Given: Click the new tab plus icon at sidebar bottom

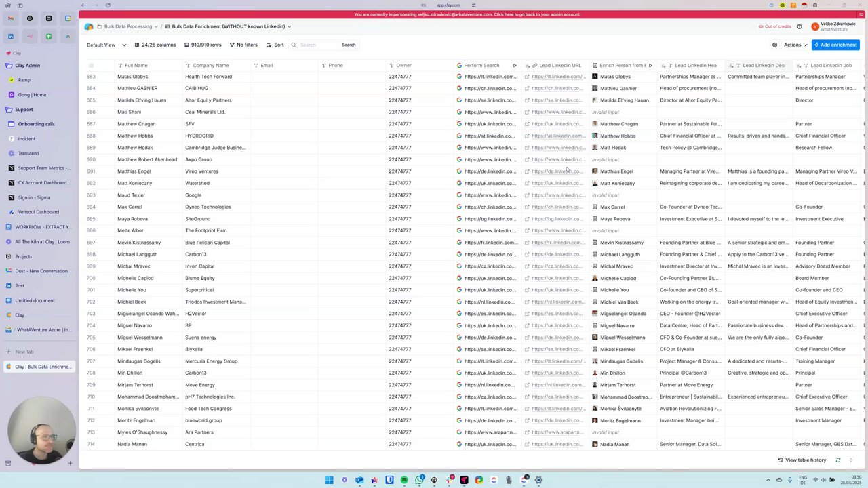Looking at the screenshot, I should pyautogui.click(x=70, y=463).
